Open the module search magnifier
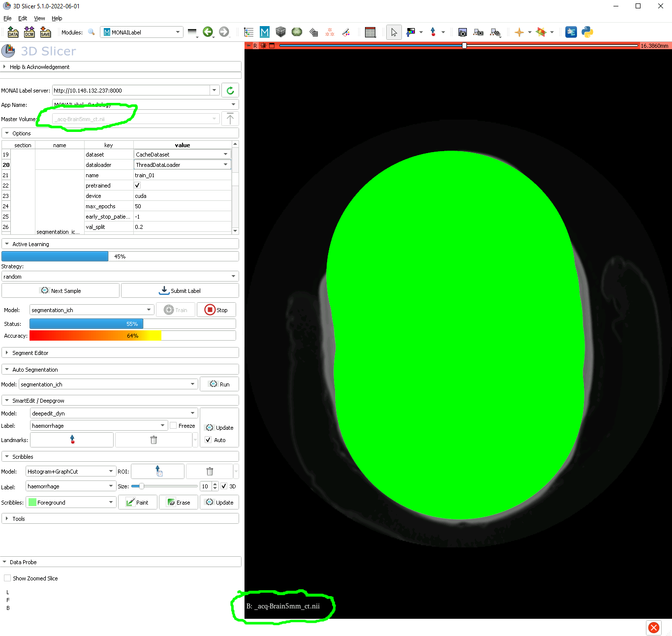 92,32
